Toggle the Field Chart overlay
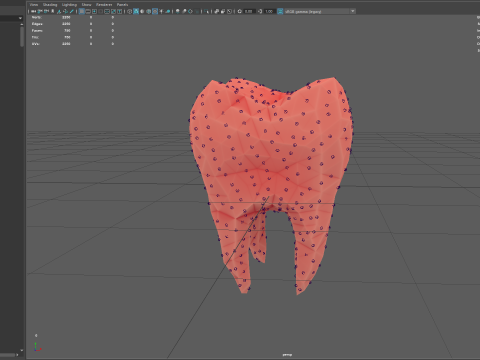This screenshot has height=360, width=480. pyautogui.click(x=107, y=11)
